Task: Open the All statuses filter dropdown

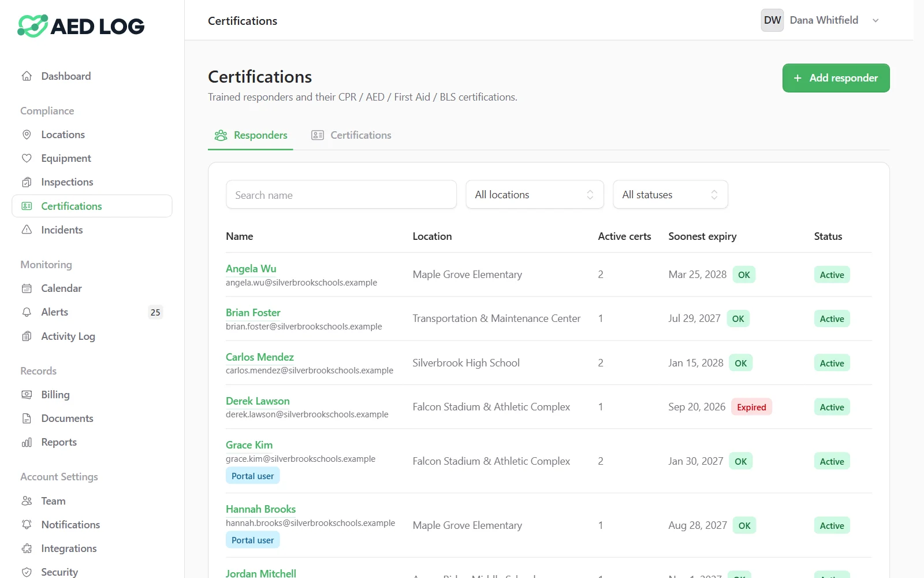Action: tap(670, 195)
